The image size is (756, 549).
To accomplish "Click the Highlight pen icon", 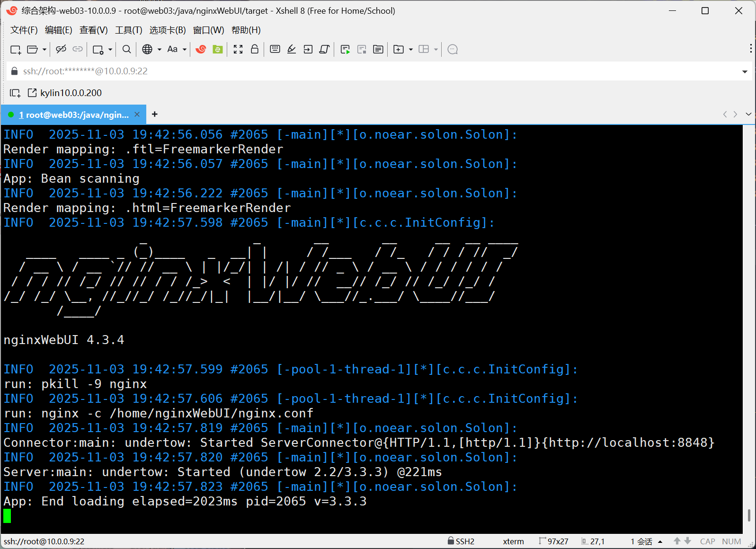I will point(292,49).
